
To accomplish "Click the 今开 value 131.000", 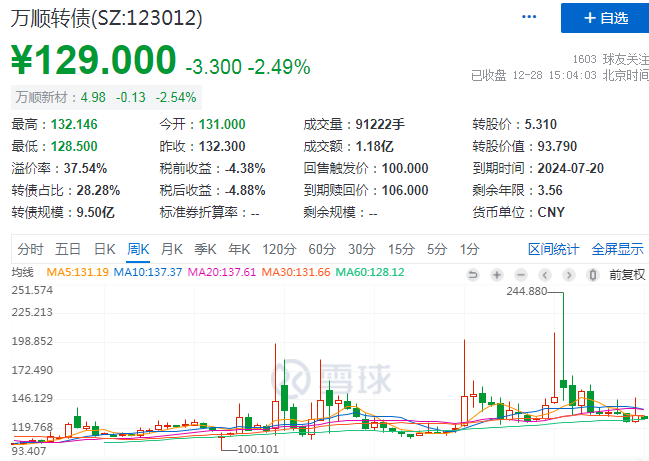I will click(x=222, y=124).
